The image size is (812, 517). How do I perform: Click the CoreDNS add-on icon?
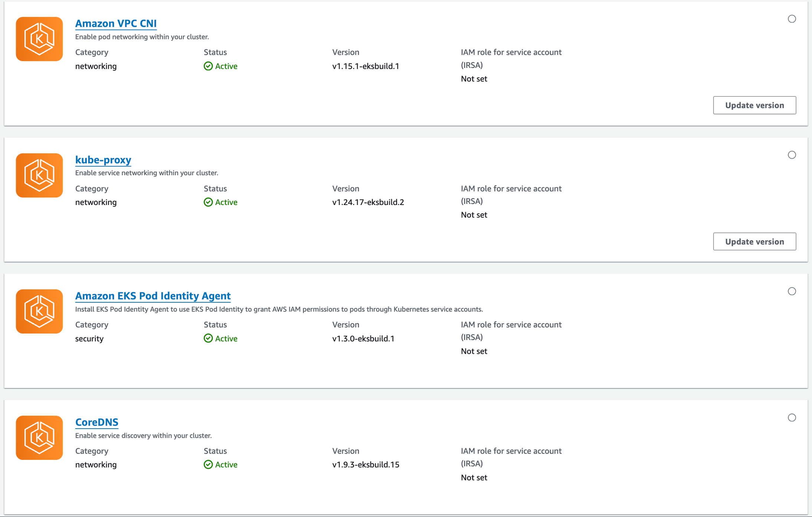39,438
